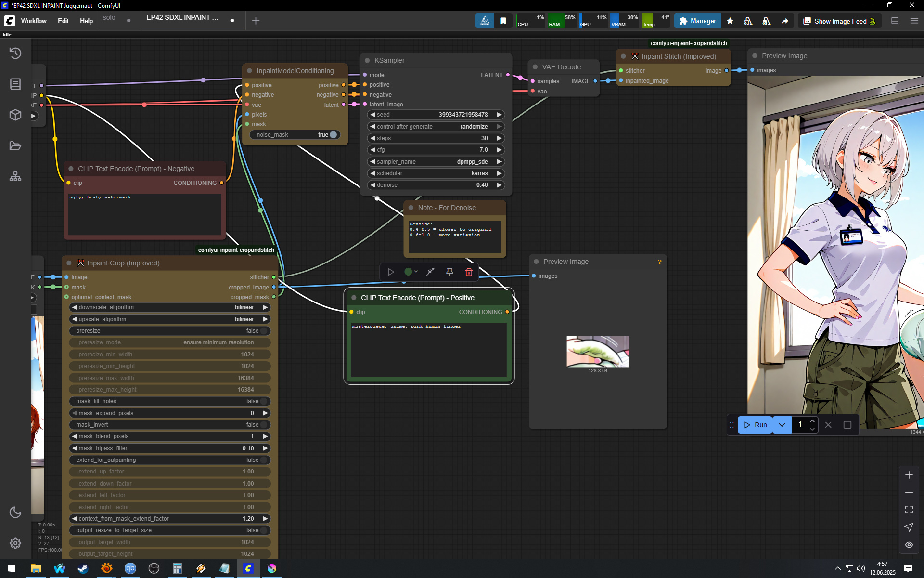
Task: Click the denoise 0.40 value field
Action: 436,185
